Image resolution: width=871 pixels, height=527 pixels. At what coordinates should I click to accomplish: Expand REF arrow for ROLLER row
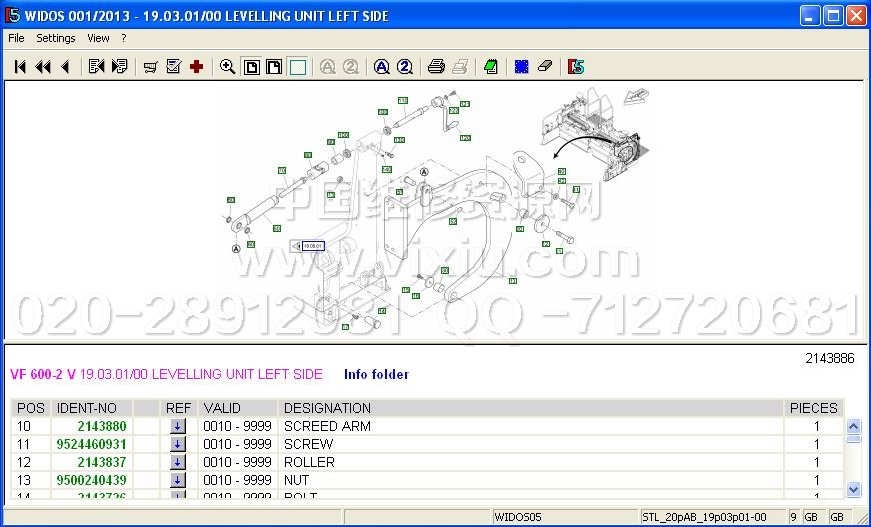pyautogui.click(x=178, y=462)
